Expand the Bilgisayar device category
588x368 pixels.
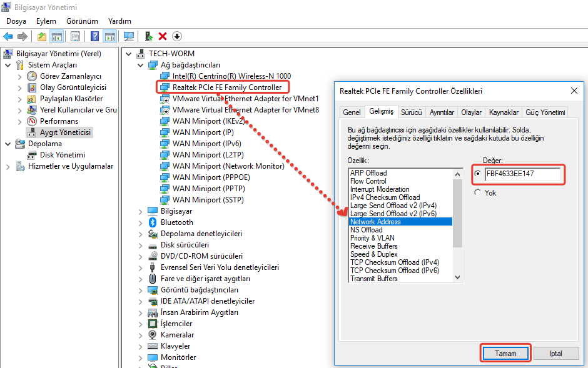[141, 211]
